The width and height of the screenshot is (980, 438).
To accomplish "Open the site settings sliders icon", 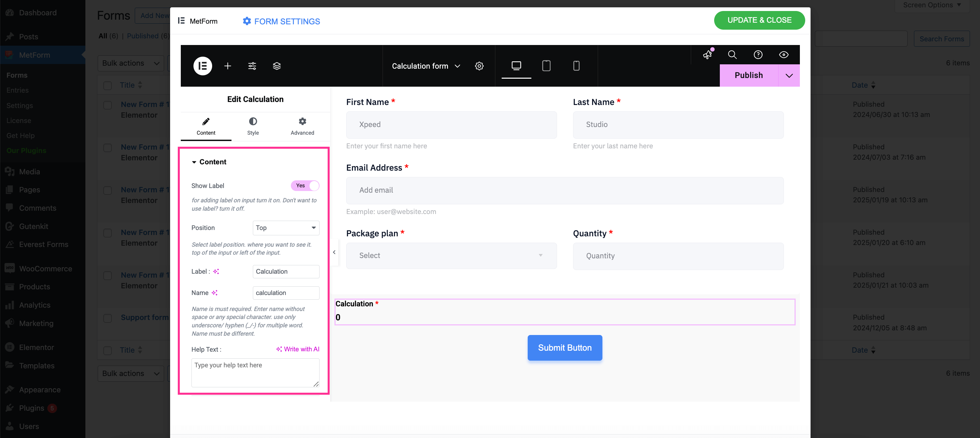I will point(252,66).
